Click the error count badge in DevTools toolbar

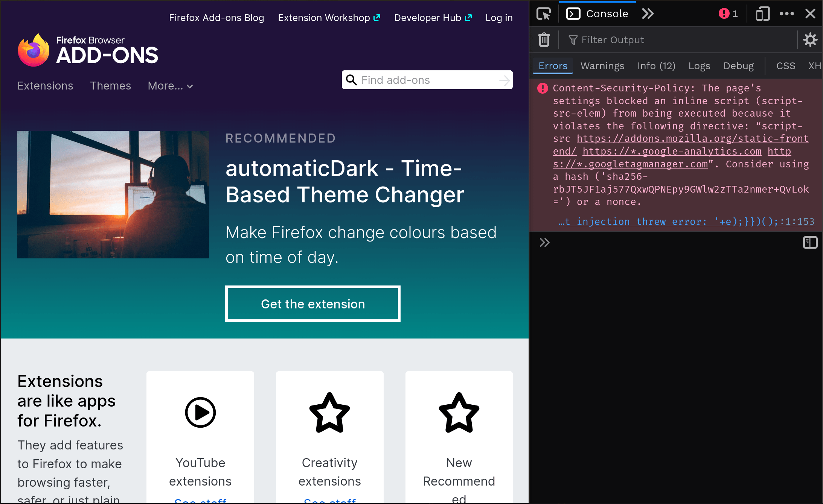(727, 14)
